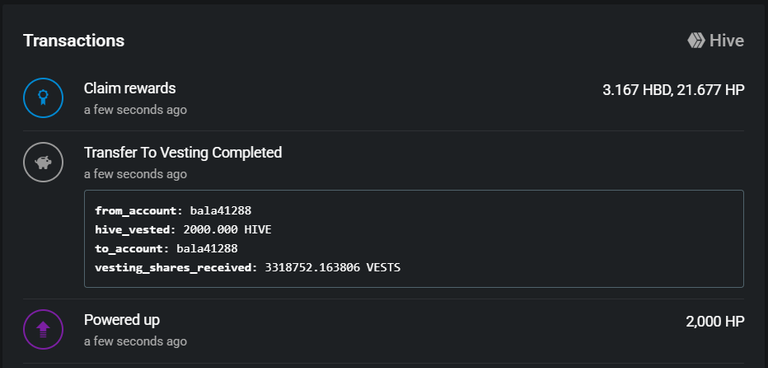Image resolution: width=768 pixels, height=368 pixels.
Task: Click the Transactions heading
Action: click(73, 41)
